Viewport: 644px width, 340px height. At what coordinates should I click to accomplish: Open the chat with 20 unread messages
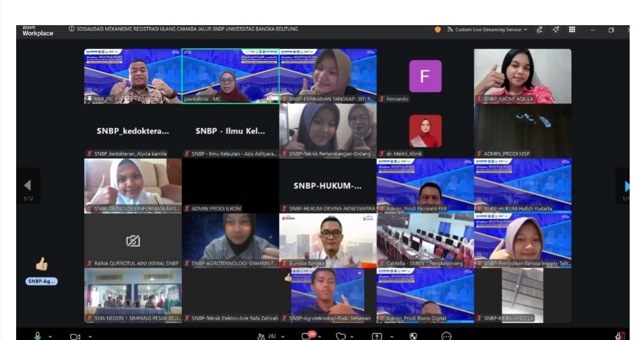(308, 336)
